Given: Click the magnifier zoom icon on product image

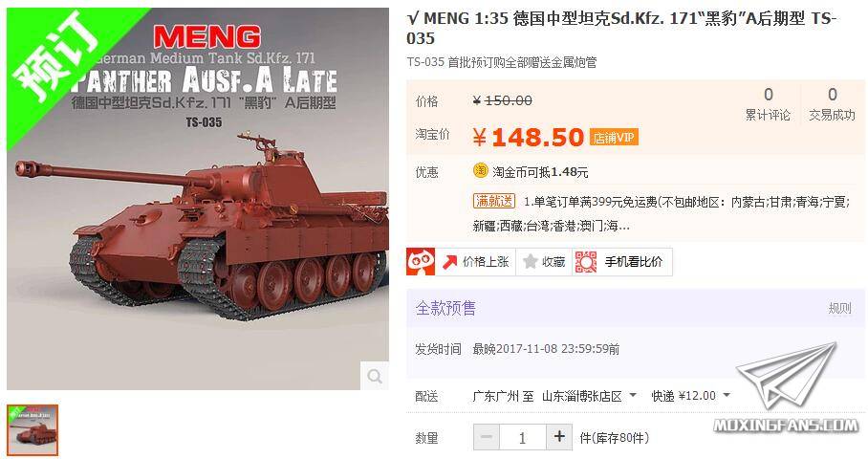Looking at the screenshot, I should [375, 377].
